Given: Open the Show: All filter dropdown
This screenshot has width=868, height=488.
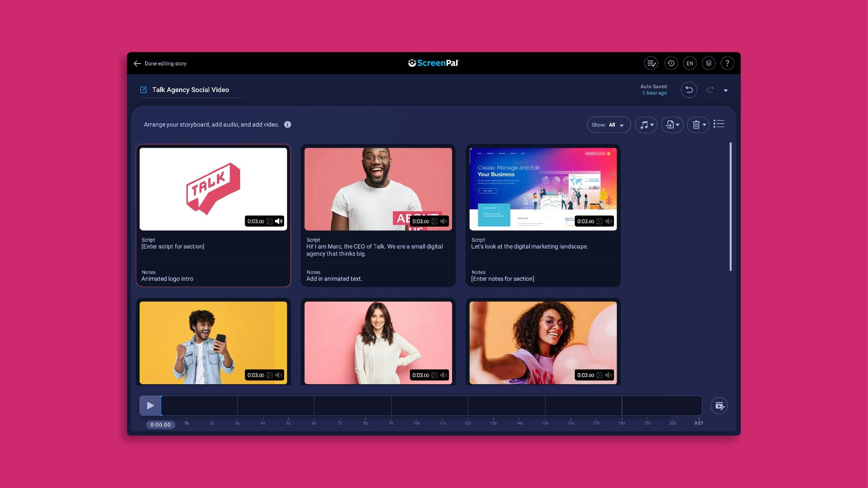Looking at the screenshot, I should 609,125.
